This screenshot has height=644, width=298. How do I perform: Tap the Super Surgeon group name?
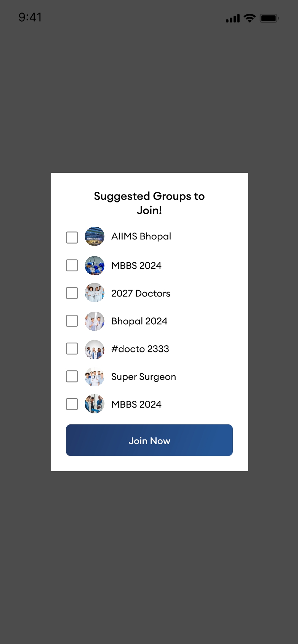[144, 377]
